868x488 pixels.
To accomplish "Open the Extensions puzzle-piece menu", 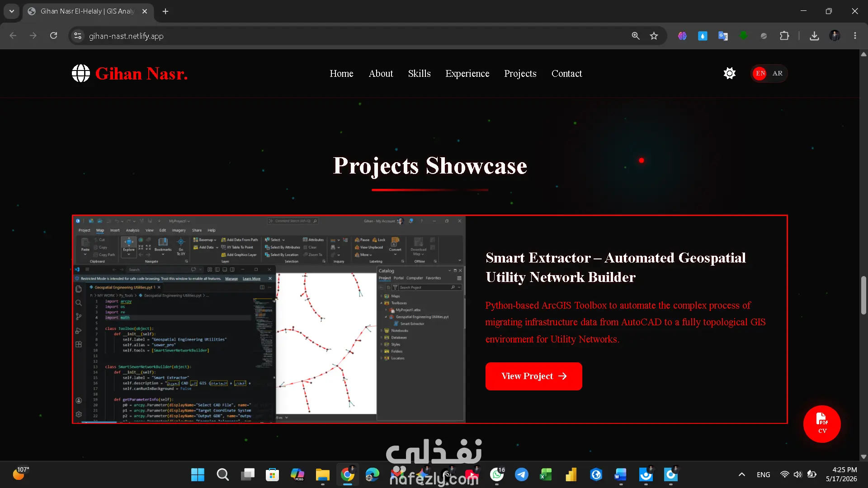I will 784,36.
